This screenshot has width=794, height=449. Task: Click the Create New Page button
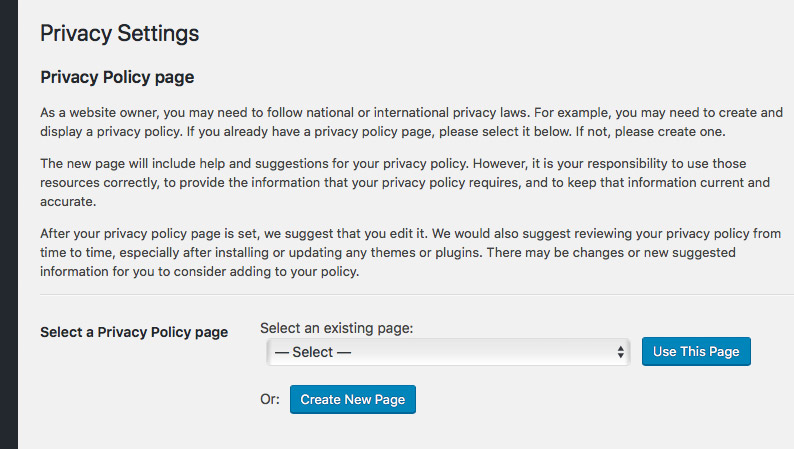[x=352, y=399]
